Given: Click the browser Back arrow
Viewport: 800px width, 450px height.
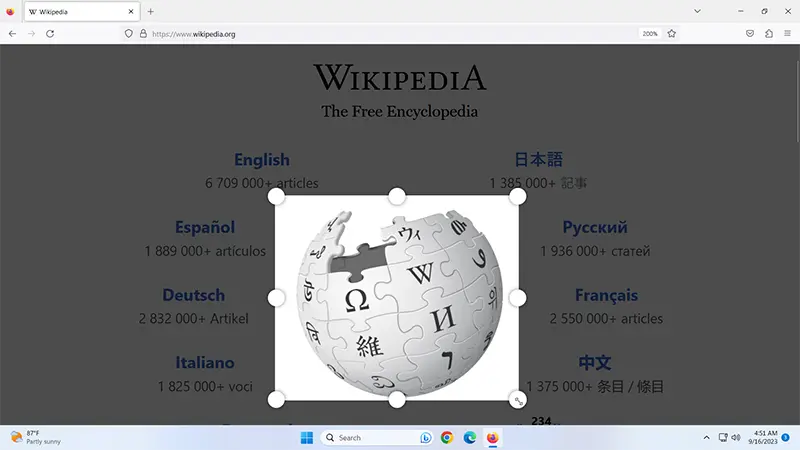Looking at the screenshot, I should [x=12, y=34].
